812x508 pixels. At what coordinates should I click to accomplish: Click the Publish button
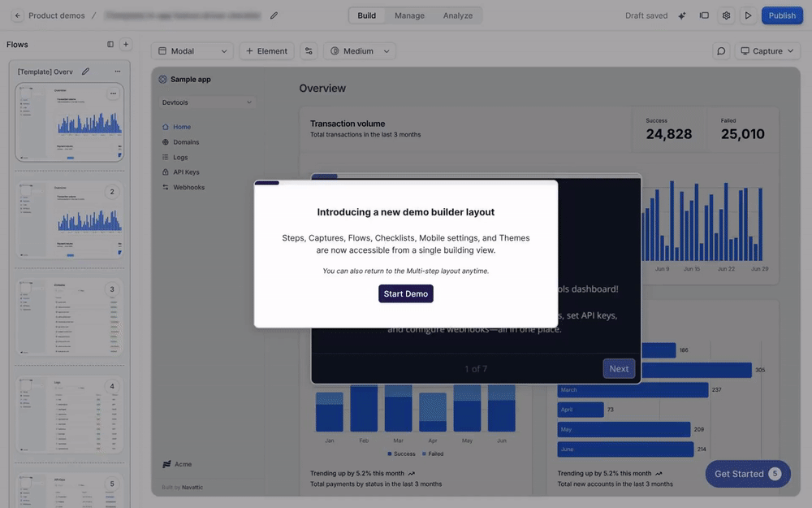(x=782, y=15)
